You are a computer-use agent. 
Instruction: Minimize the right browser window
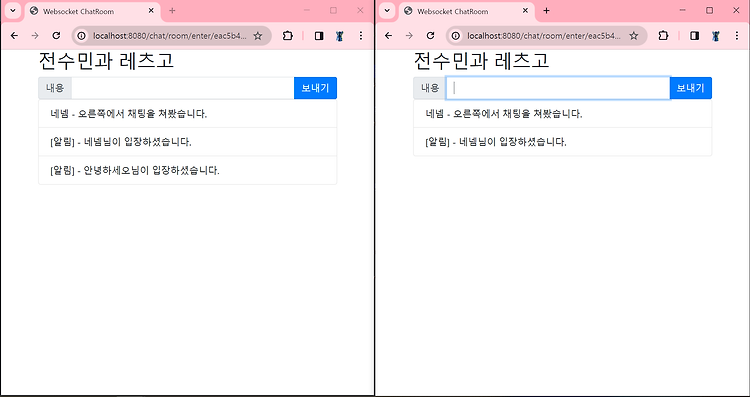[x=683, y=11]
